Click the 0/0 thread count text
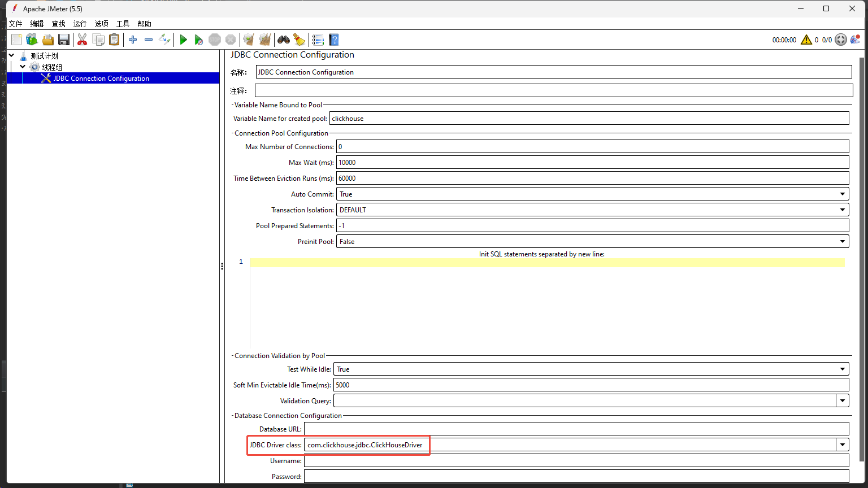 tap(827, 40)
